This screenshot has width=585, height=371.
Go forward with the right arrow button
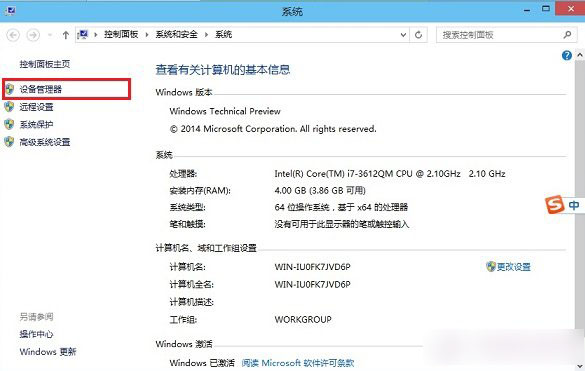coord(33,35)
